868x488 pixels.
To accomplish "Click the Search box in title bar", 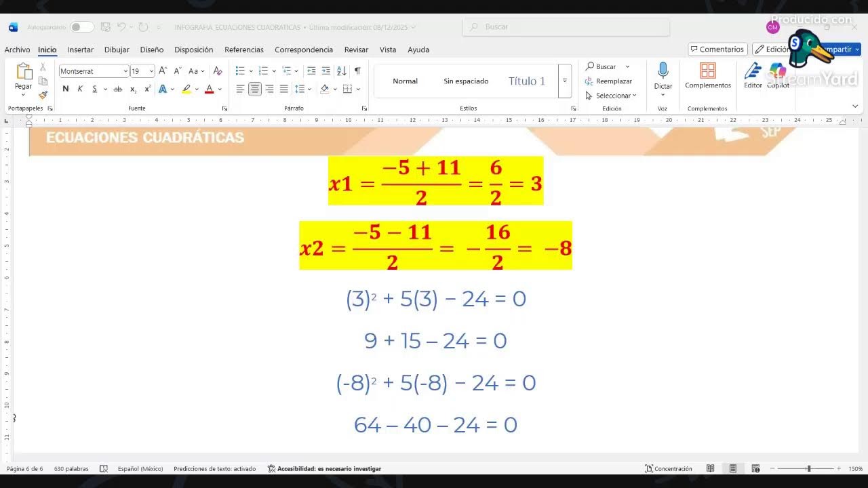I will point(566,27).
